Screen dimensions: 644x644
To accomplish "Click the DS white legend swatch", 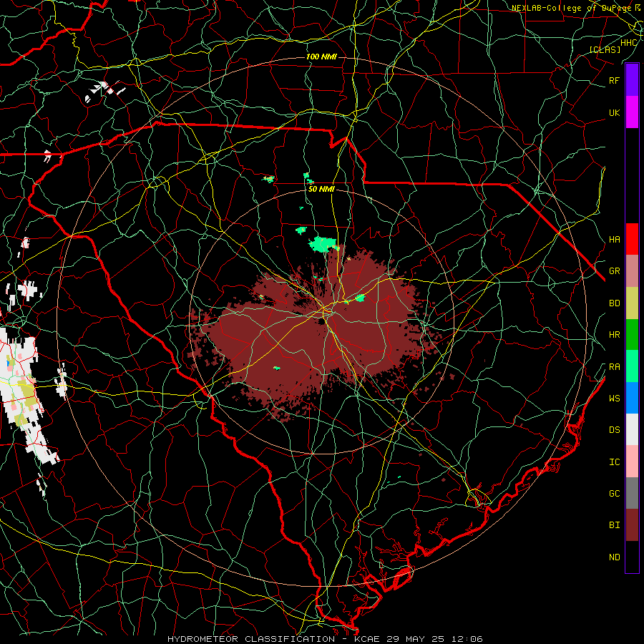I will 632,429.
